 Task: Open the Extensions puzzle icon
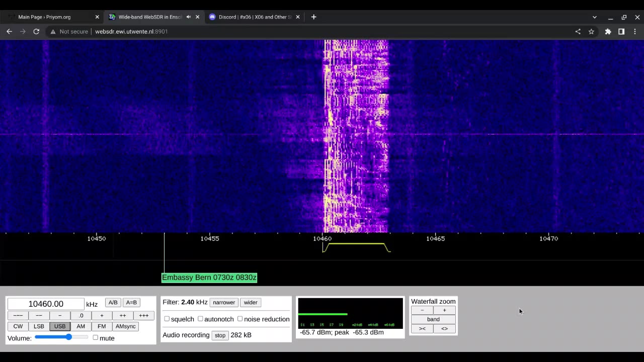[608, 31]
